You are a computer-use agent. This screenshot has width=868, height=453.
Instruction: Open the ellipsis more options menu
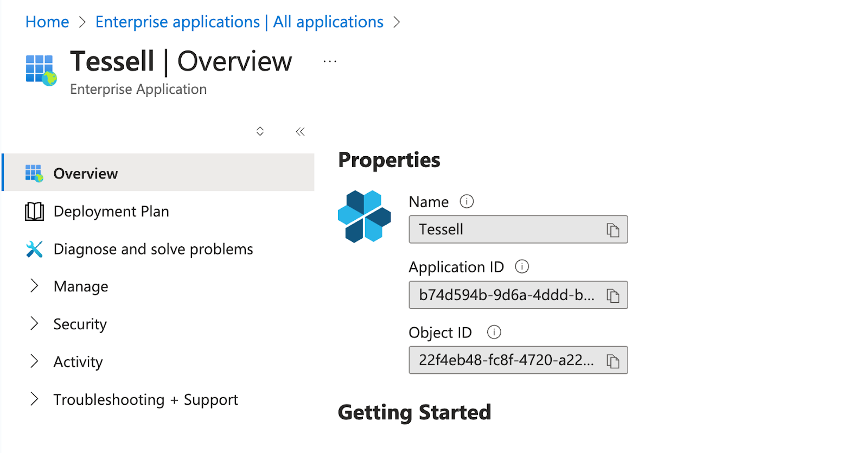329,62
